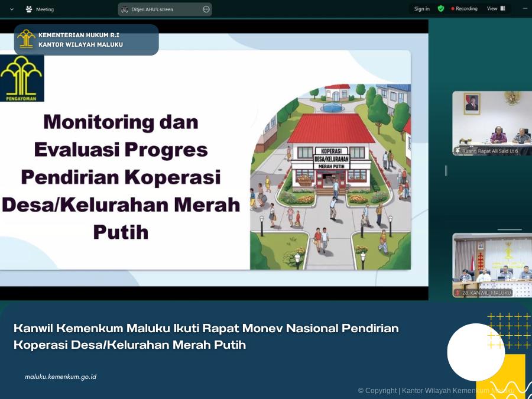Select the 28. KANWIL_MALUKU video tile
Image resolution: width=532 pixels, height=399 pixels.
point(492,265)
